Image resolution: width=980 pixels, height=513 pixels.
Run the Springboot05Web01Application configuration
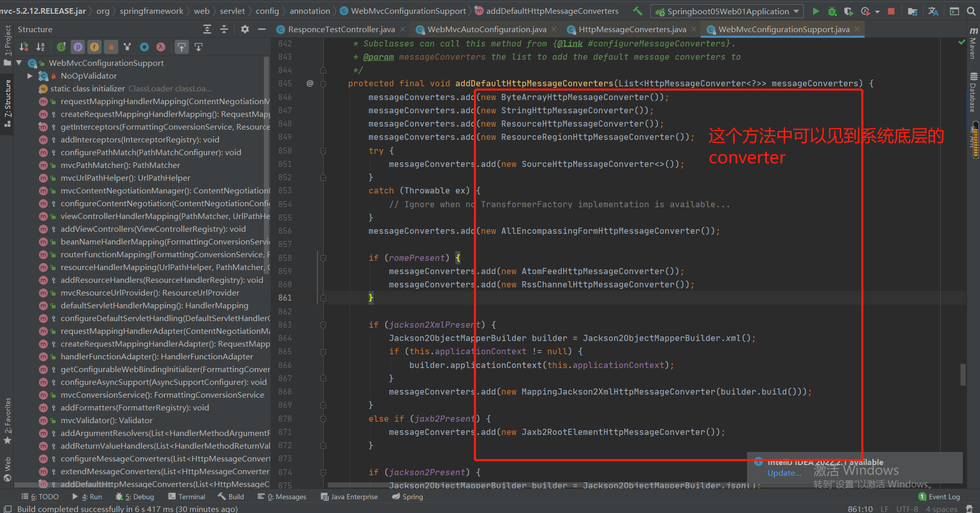(x=816, y=11)
